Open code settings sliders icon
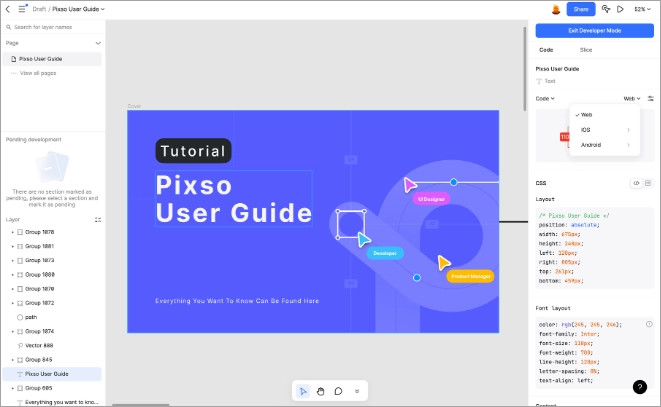The image size is (661, 407). click(651, 99)
